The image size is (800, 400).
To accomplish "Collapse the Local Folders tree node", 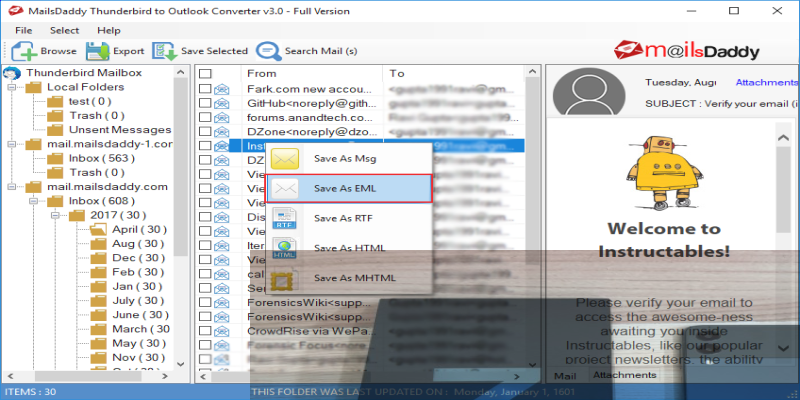I will coord(12,88).
